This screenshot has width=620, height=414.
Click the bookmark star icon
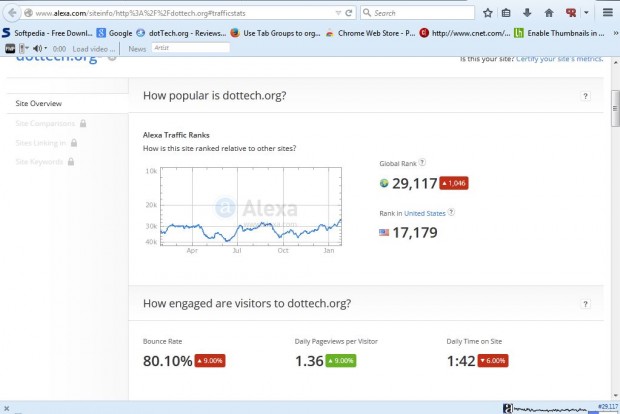487,13
